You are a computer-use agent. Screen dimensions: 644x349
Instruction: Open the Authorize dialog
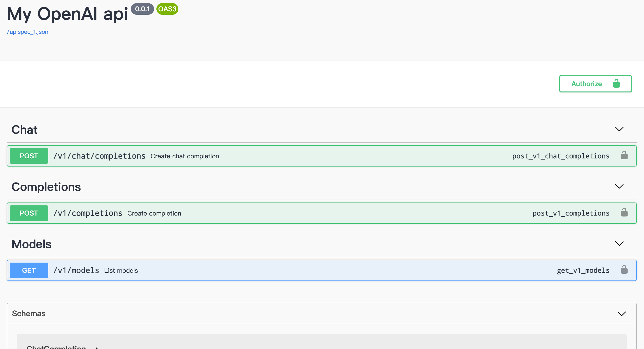pos(586,84)
